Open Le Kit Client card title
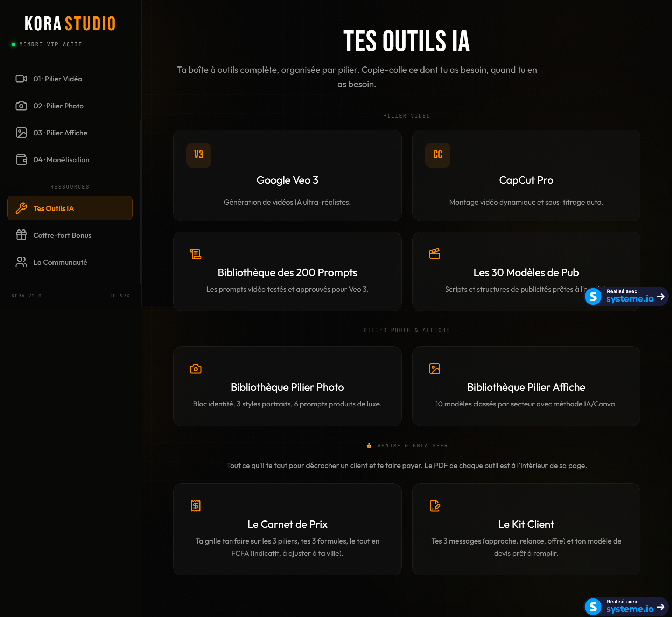 point(526,524)
